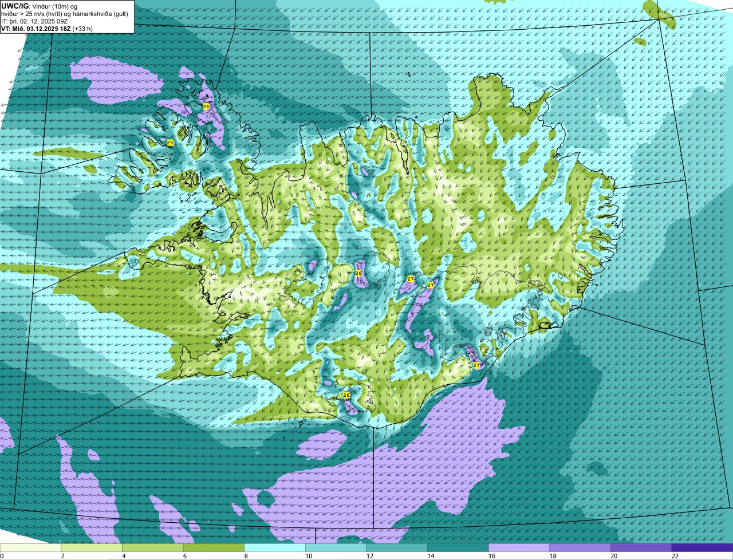Click the "26" gust label in the northern Westfjords

click(206, 107)
